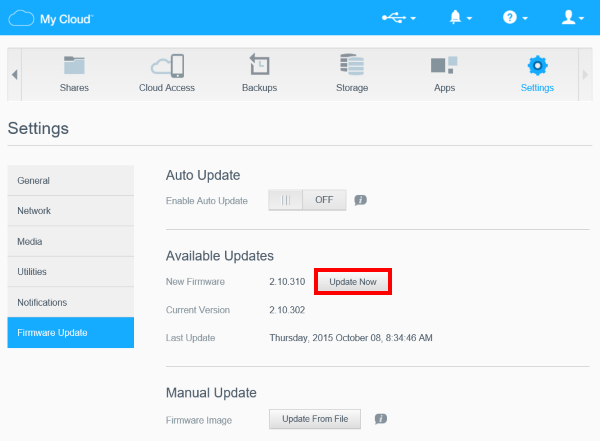Click the last update date text
The image size is (600, 441).
pos(351,338)
